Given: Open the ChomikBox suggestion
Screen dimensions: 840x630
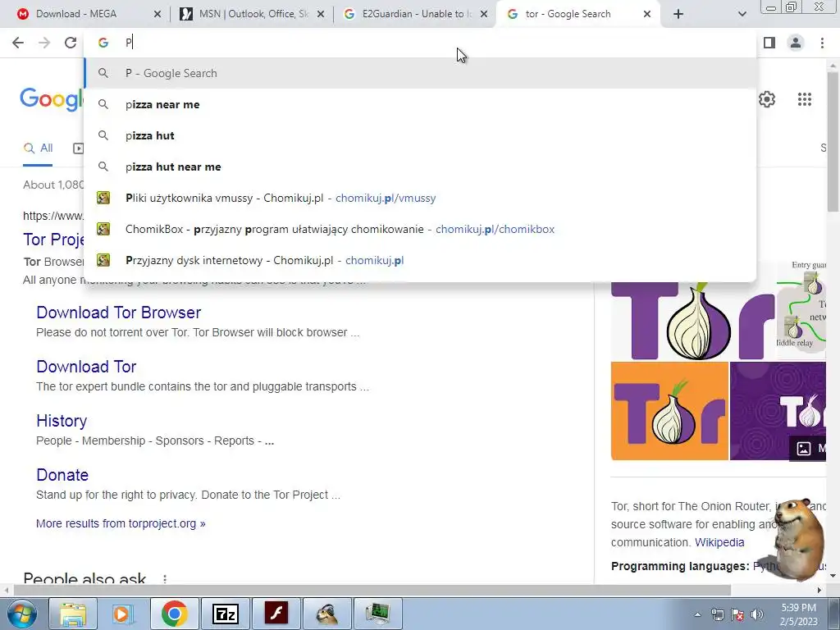Looking at the screenshot, I should pyautogui.click(x=420, y=229).
